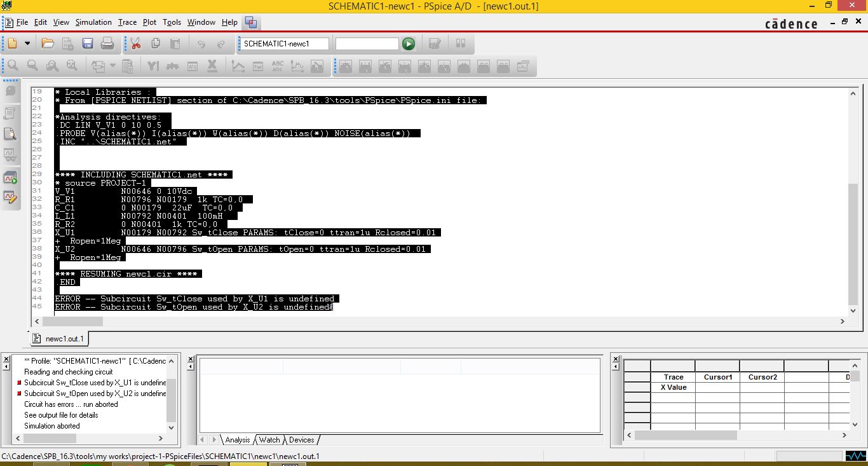The image size is (868, 466).
Task: Expand the New file dropdown arrow
Action: pyautogui.click(x=27, y=44)
